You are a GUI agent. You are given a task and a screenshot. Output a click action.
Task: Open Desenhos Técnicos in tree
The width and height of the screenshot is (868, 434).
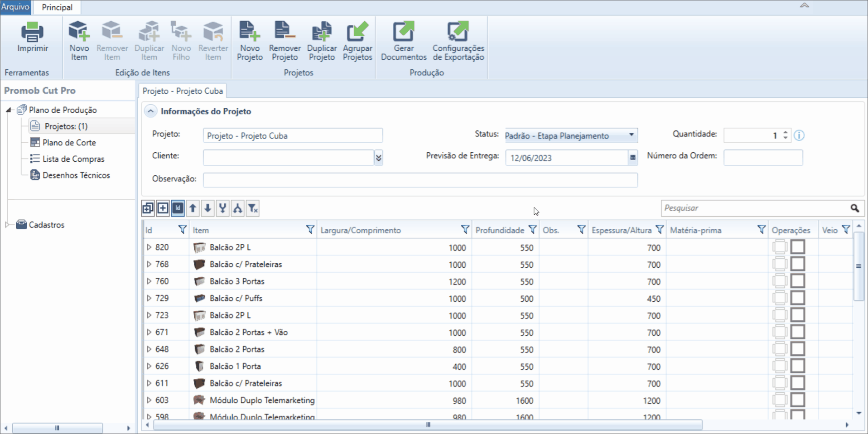tap(76, 175)
